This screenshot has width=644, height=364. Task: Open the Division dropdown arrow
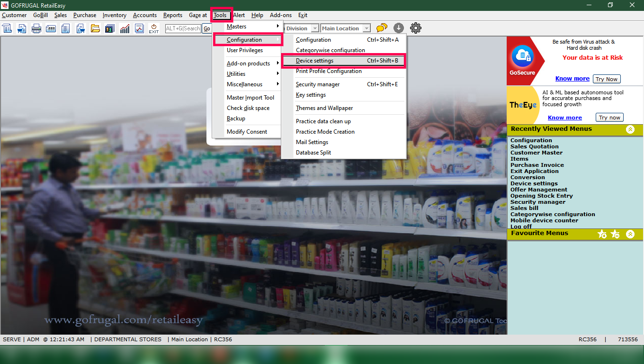315,28
